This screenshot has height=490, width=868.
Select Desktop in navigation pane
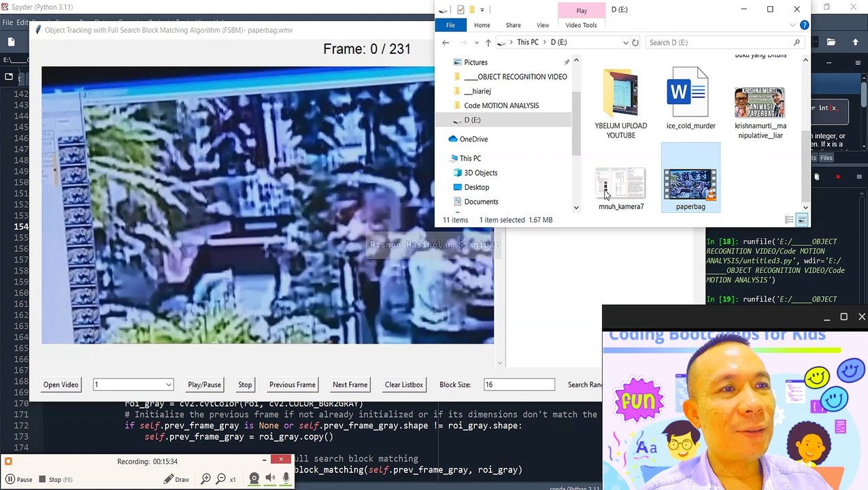pyautogui.click(x=476, y=187)
